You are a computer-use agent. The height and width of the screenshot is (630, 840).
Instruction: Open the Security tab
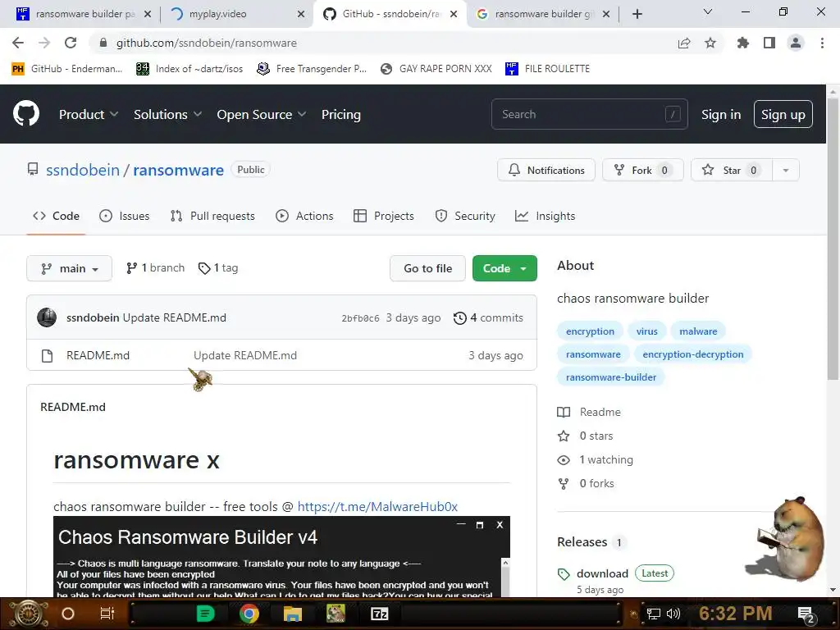click(x=465, y=216)
